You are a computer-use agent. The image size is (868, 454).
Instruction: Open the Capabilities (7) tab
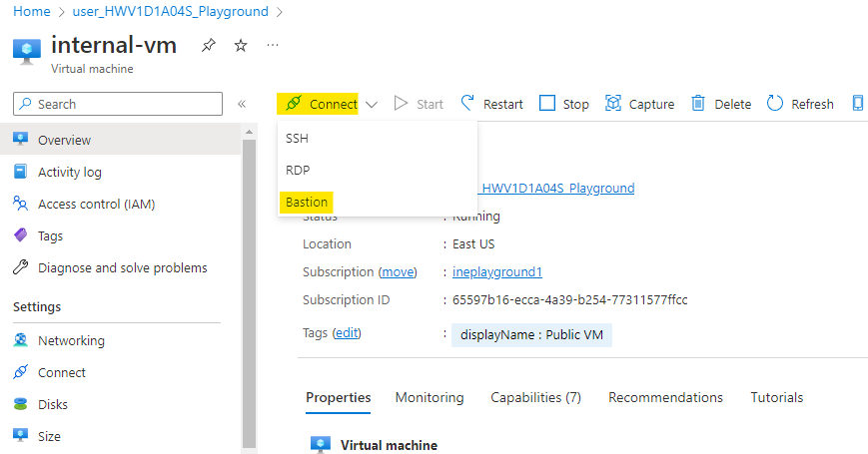coord(535,397)
